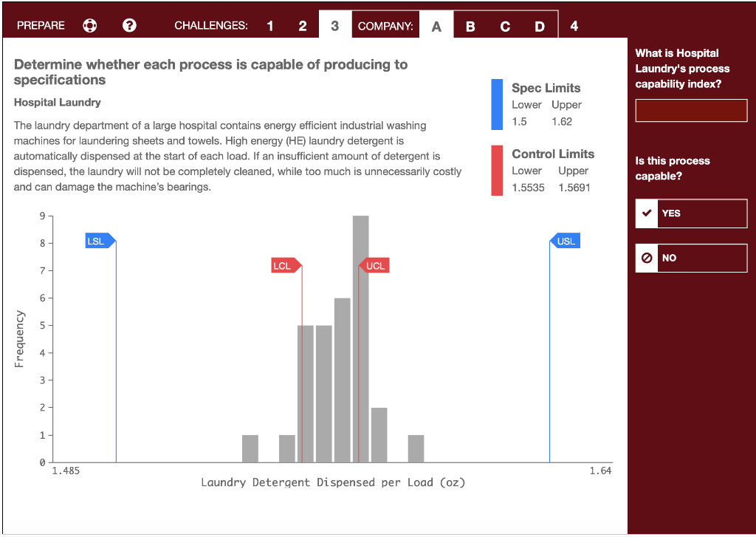
Task: Click the upper control limit value 1.5691
Action: point(574,188)
